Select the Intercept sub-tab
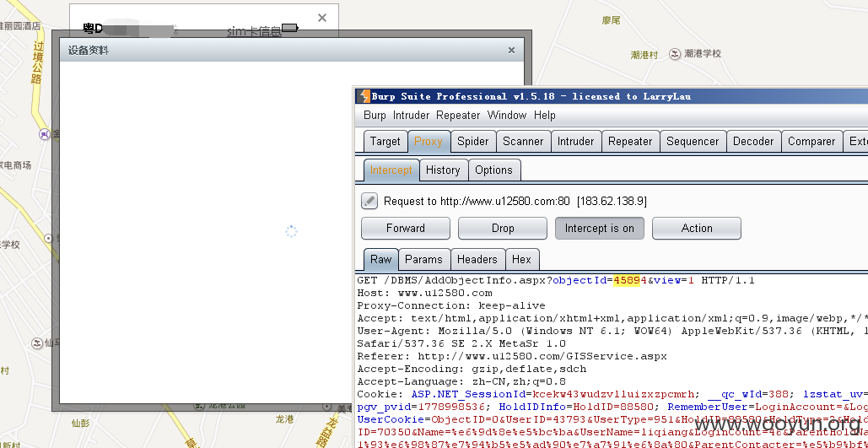868x448 pixels. [391, 170]
